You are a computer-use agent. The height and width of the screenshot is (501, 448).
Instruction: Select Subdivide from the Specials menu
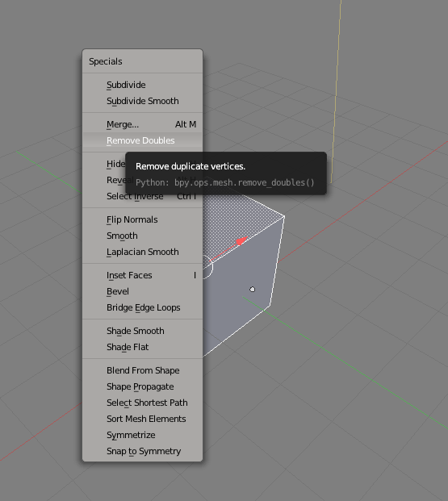(142, 85)
